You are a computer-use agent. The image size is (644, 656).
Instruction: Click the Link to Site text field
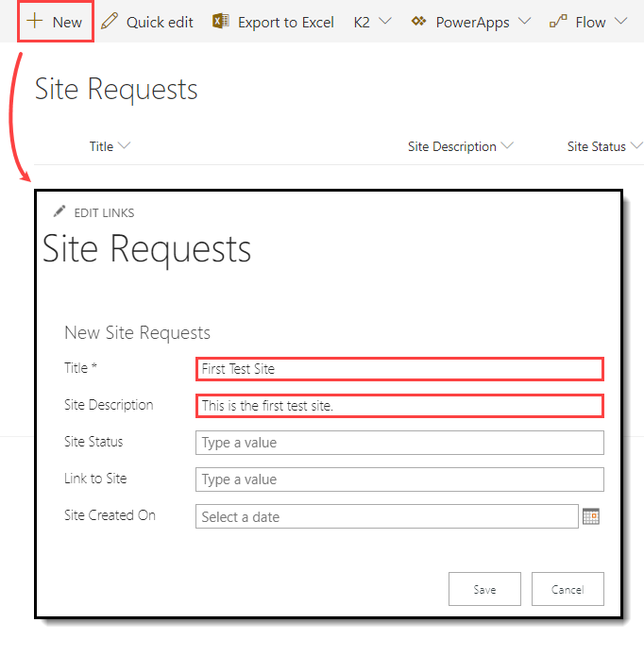(399, 479)
